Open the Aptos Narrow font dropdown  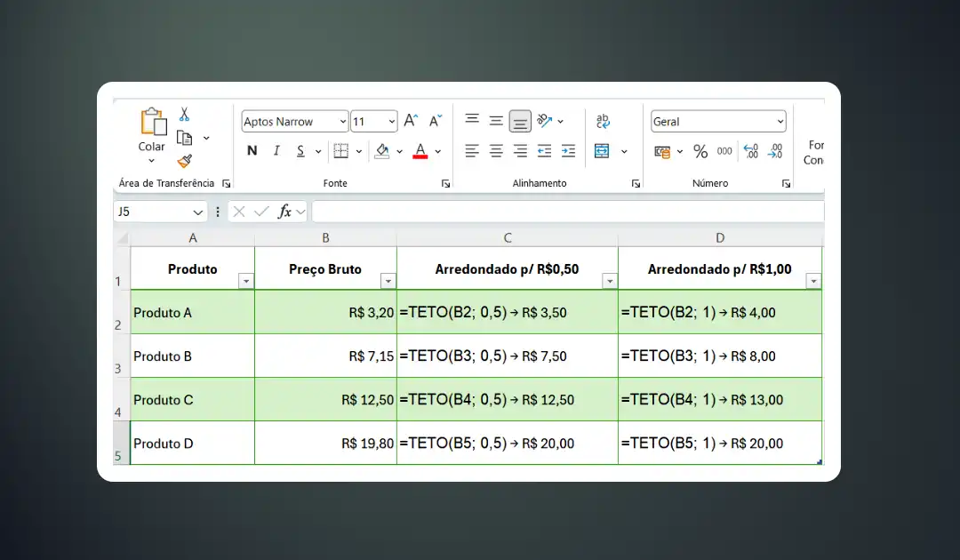343,122
